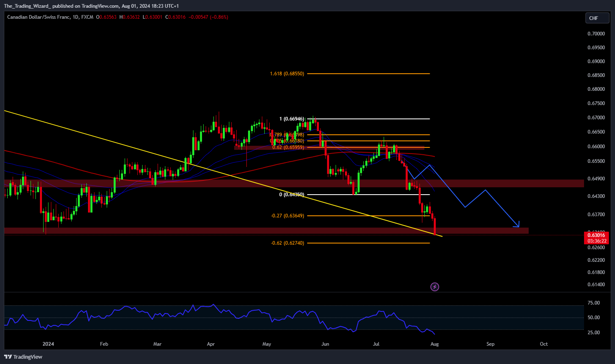
Task: Select the 1 (0.66946) Fibonacci label
Action: point(292,119)
